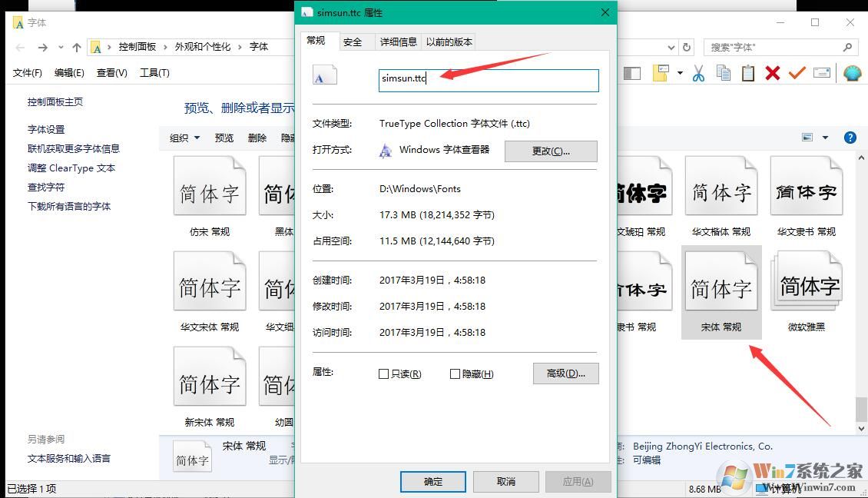This screenshot has height=498, width=868.
Task: Click the Copy icon in the top toolbar
Action: (x=723, y=73)
